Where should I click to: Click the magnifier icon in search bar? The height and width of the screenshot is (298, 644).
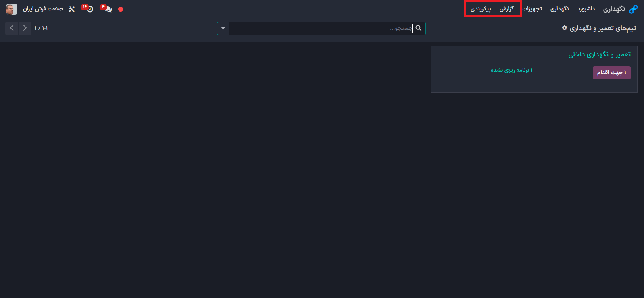[x=419, y=28]
